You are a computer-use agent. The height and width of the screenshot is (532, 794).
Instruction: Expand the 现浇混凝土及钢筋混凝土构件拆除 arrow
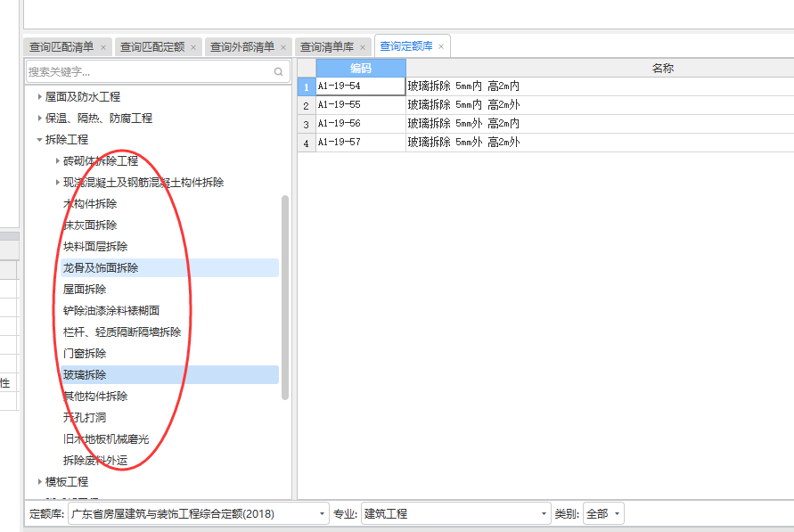pos(58,182)
